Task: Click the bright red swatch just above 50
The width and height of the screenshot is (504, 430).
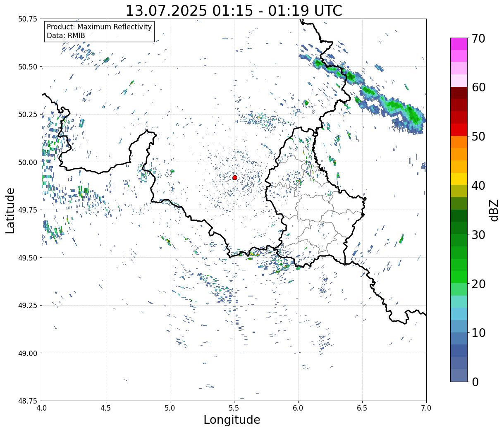Action: (459, 130)
